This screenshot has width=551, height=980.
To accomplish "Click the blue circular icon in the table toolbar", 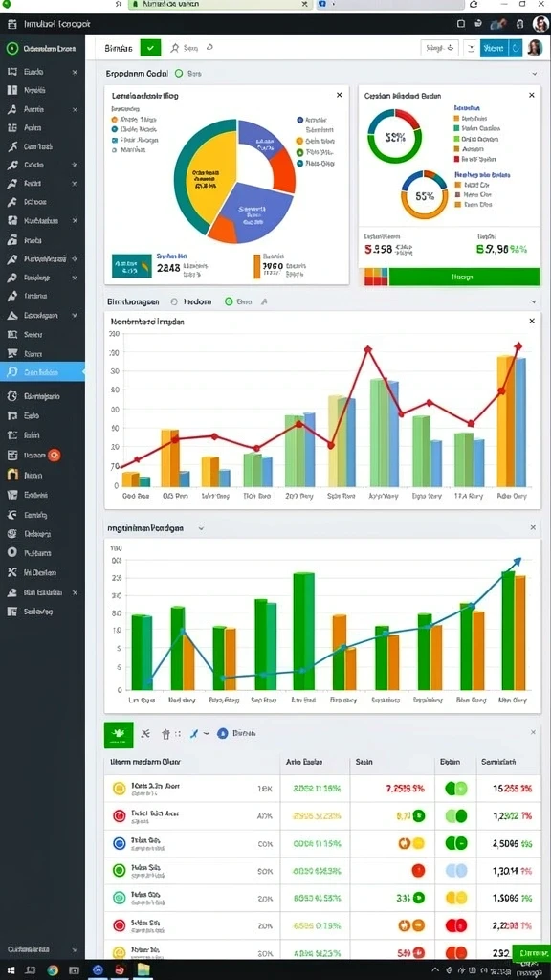I will (x=222, y=734).
